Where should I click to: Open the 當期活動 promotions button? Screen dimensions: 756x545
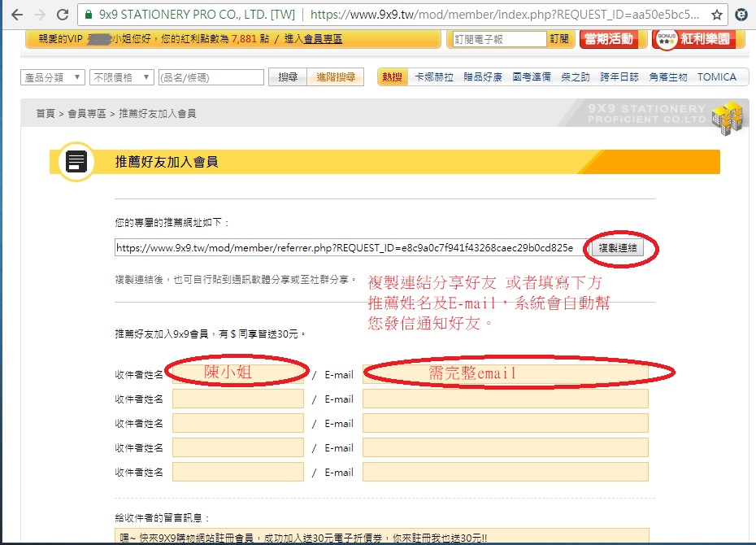coord(609,39)
